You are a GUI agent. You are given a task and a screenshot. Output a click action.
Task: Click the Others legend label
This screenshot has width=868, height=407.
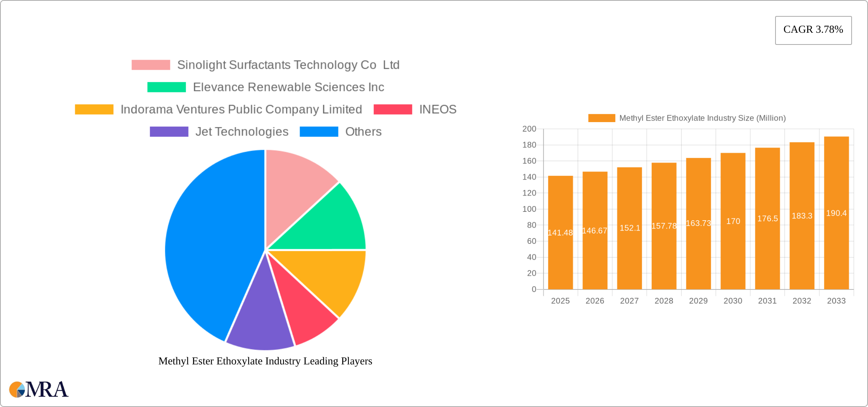coord(363,132)
